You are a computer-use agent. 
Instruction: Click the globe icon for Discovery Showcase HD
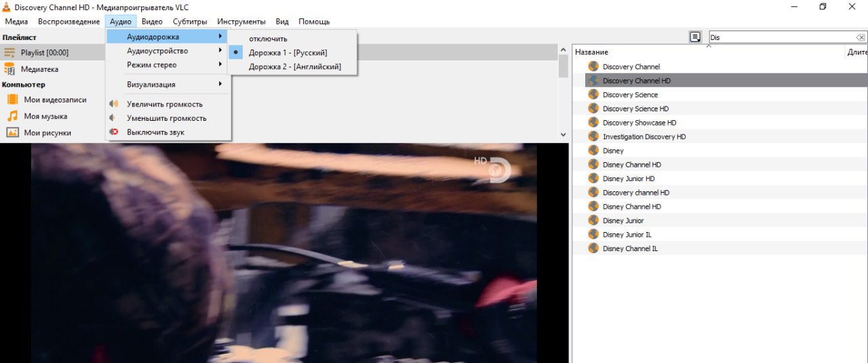point(593,123)
